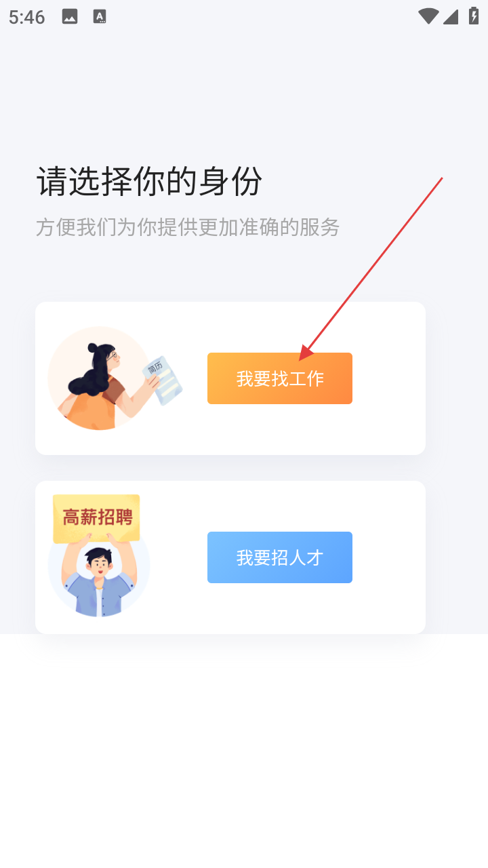
Task: Tap the 高薪招聘 yellow sign
Action: point(96,518)
